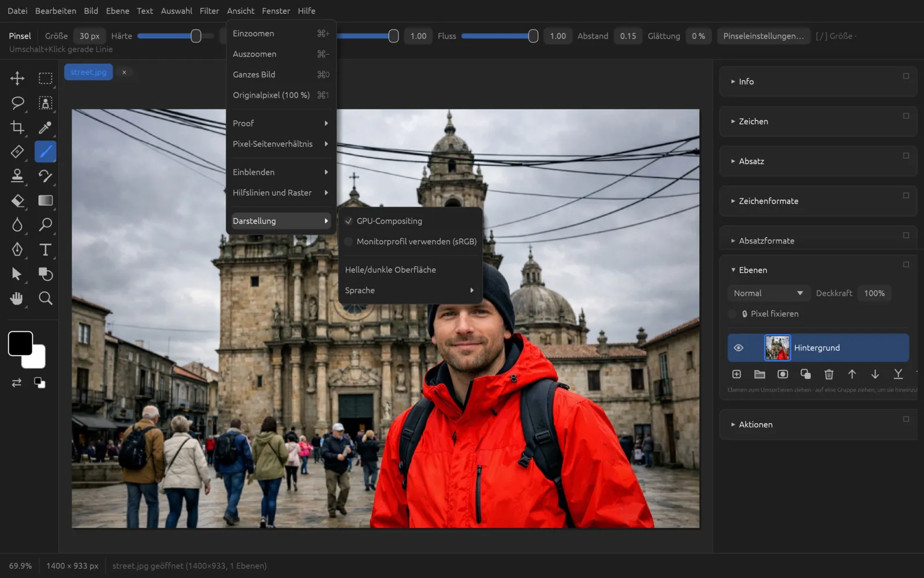Switch to the street.jpg tab

[88, 72]
